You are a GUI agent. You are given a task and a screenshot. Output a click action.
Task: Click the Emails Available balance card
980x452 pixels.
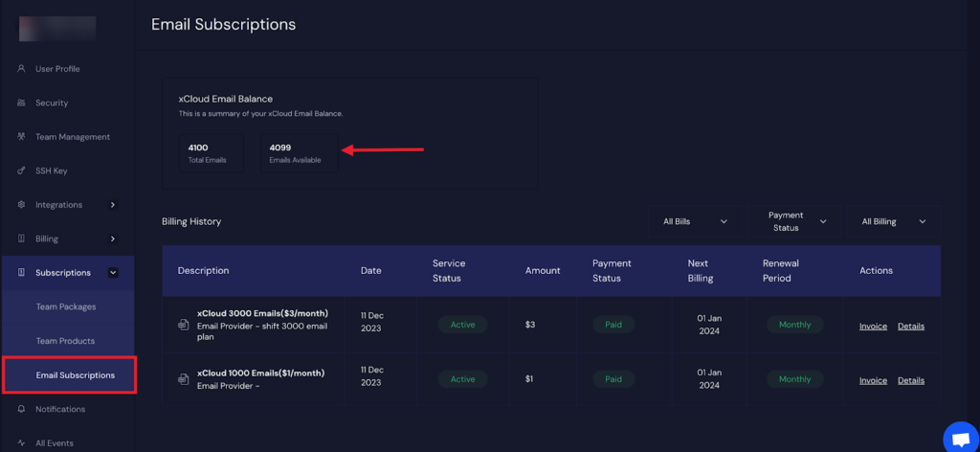click(299, 153)
